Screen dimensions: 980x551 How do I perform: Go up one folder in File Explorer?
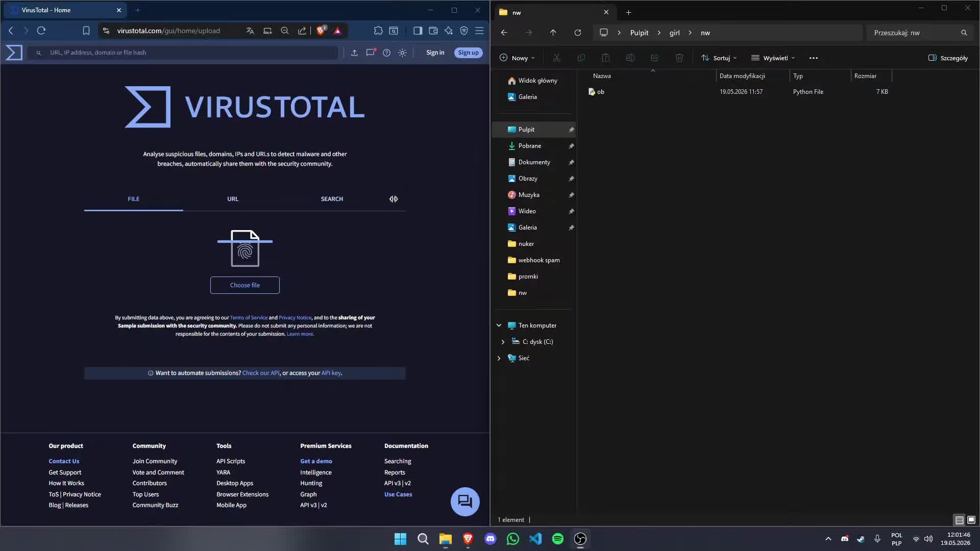[553, 33]
